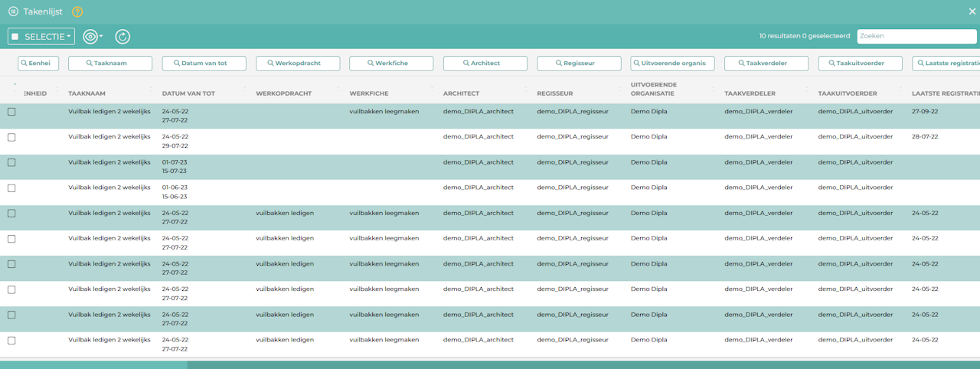The width and height of the screenshot is (980, 369).
Task: Open the row with Werkfiche 'vuilbakken leegmaken' dated 27-09-22
Action: coord(384,112)
